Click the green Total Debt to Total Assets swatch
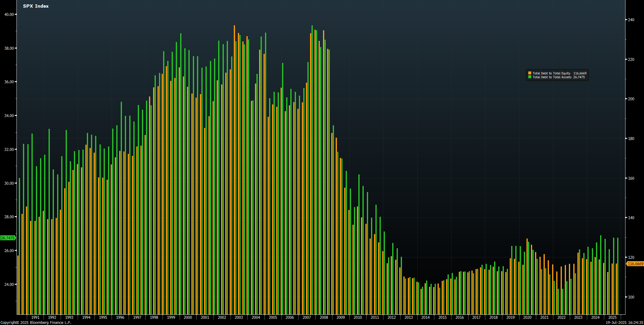Image resolution: width=644 pixels, height=325 pixels. (x=530, y=77)
